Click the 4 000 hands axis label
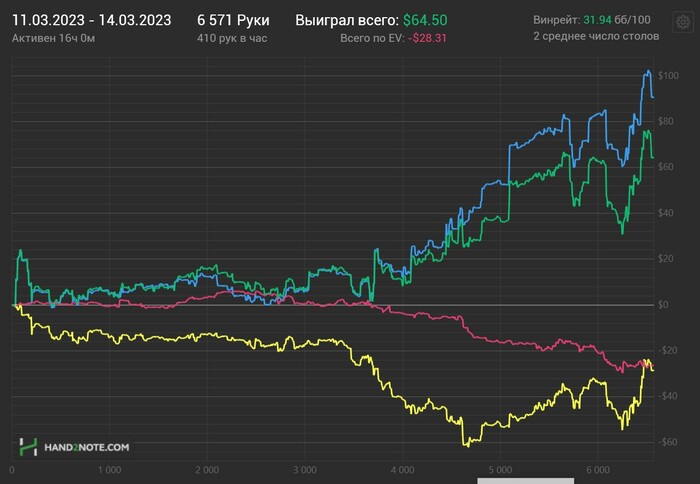Viewport: 700px width, 484px height. 403,470
